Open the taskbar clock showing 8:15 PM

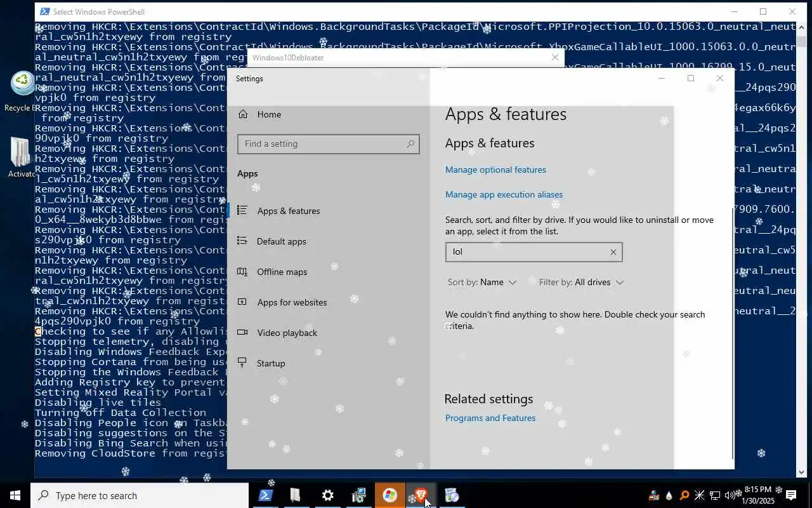[x=759, y=495]
